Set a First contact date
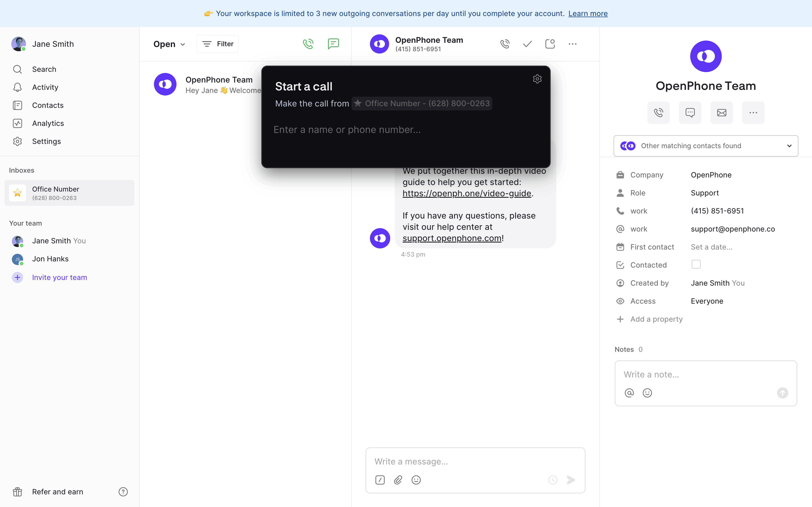812x507 pixels. point(711,247)
